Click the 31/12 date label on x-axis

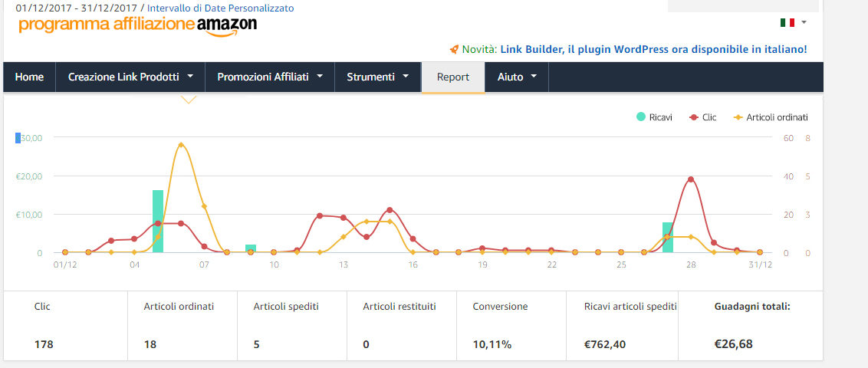pyautogui.click(x=759, y=264)
